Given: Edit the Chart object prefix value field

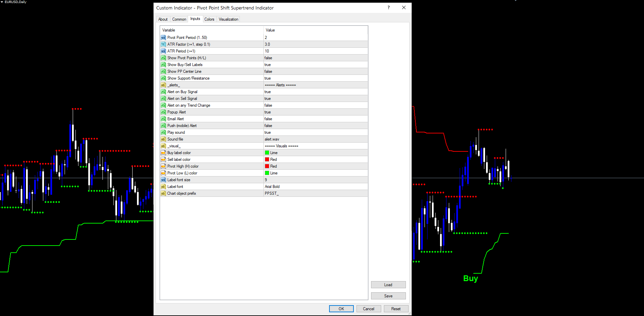Looking at the screenshot, I should (x=316, y=193).
